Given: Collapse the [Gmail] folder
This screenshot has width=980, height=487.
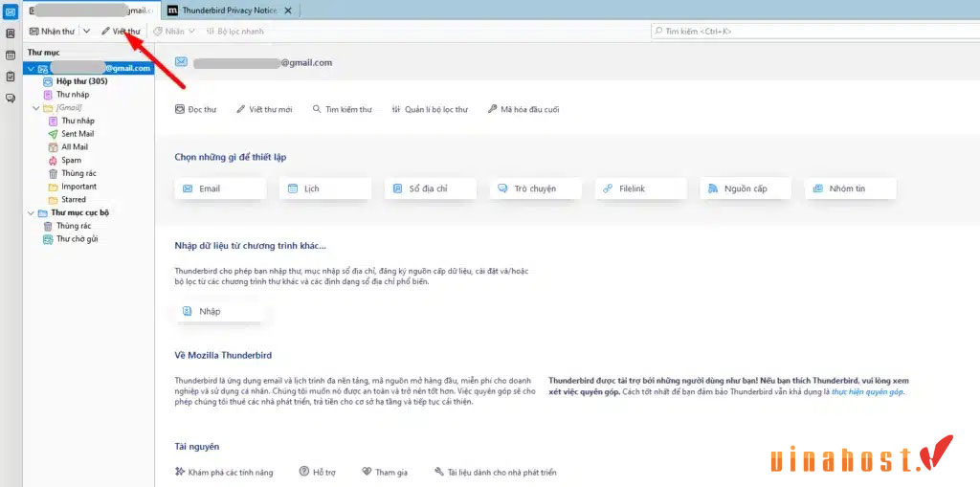Looking at the screenshot, I should [35, 107].
